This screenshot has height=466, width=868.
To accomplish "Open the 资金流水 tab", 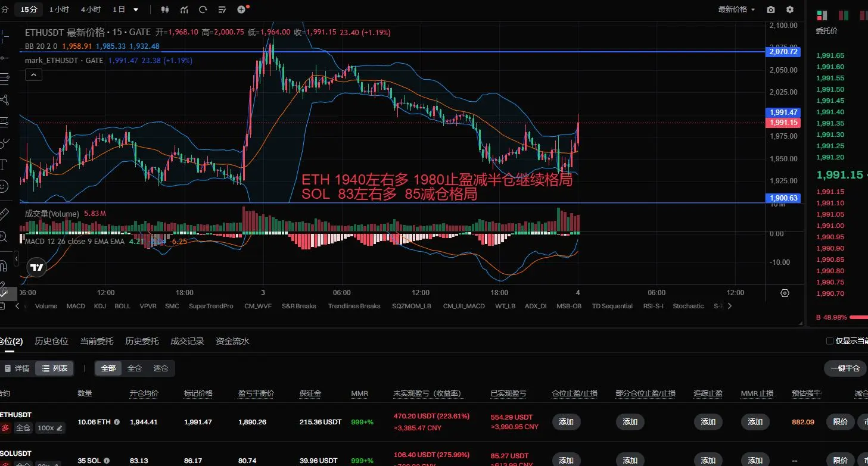I will pos(232,341).
